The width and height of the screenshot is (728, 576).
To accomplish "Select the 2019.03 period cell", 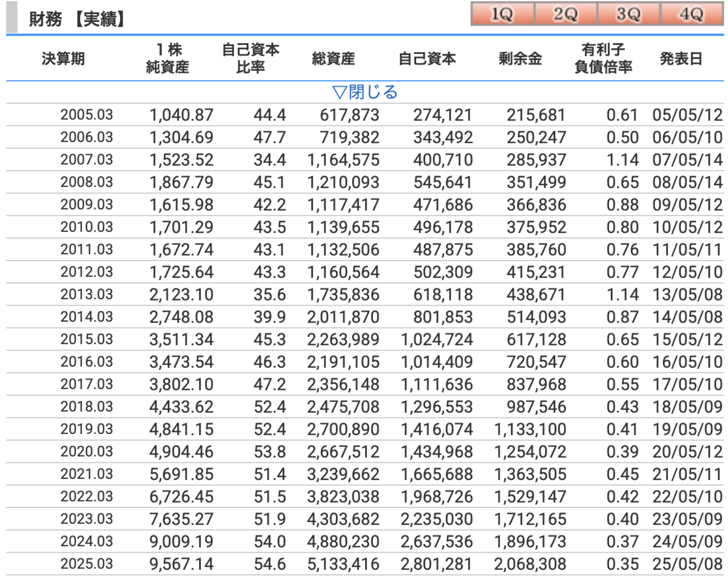I will pyautogui.click(x=87, y=429).
